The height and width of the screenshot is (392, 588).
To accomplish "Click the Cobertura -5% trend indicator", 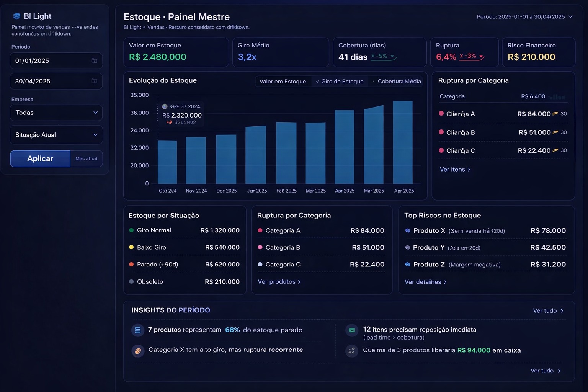I will click(x=384, y=56).
